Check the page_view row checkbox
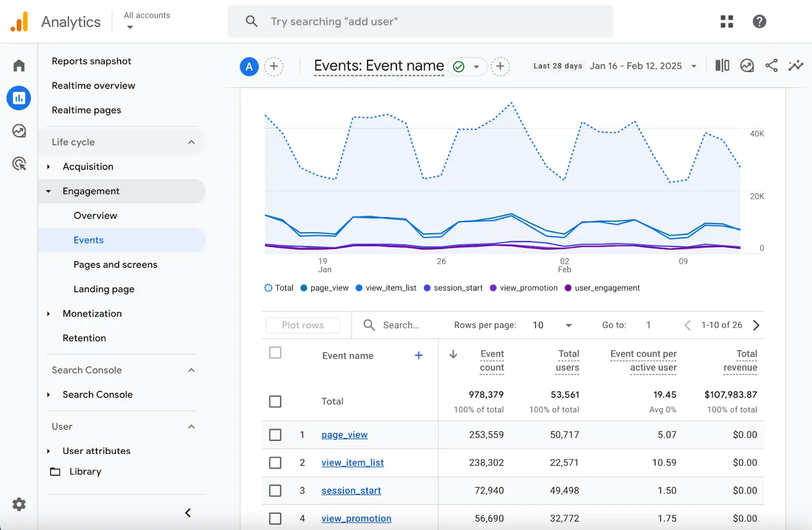 pyautogui.click(x=276, y=435)
